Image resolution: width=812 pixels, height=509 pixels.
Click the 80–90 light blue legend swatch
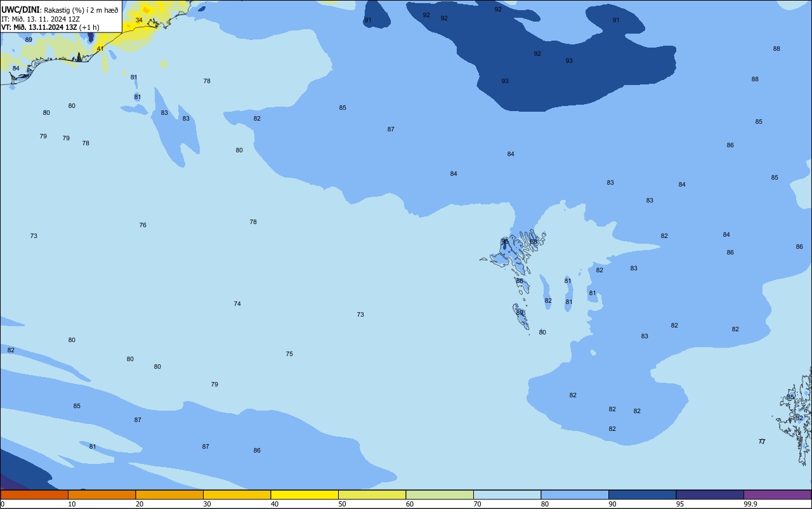tap(575, 494)
